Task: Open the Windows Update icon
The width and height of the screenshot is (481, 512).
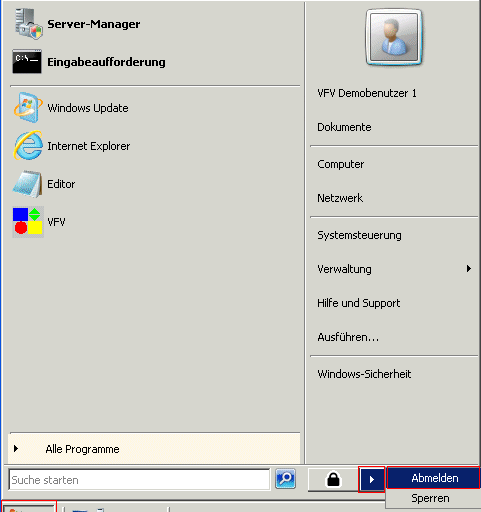Action: (x=28, y=108)
